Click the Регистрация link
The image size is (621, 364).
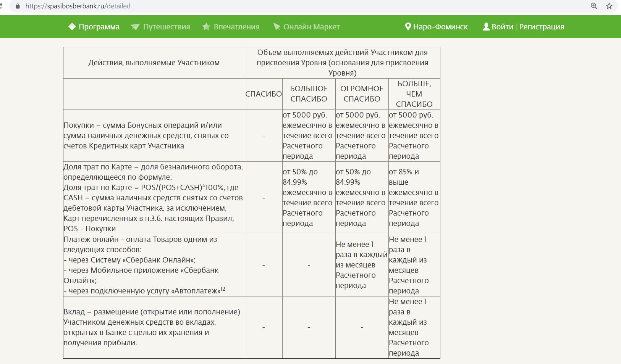542,27
